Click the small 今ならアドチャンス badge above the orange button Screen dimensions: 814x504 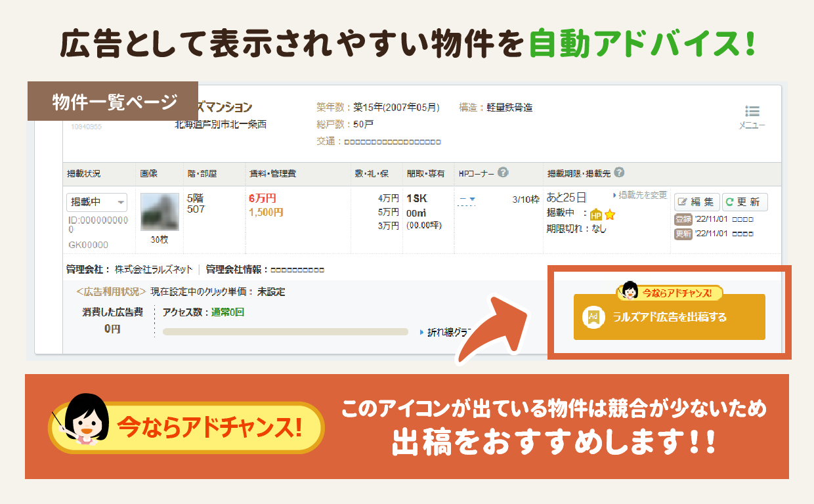pos(670,291)
